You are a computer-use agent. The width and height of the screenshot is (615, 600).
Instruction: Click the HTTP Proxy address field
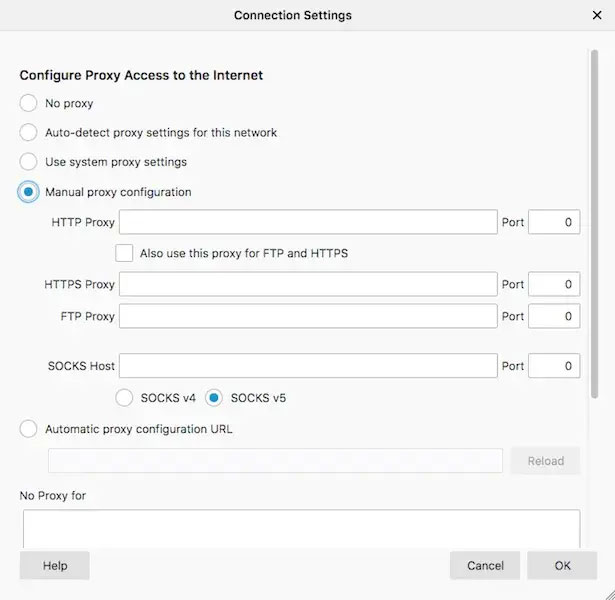click(x=308, y=222)
